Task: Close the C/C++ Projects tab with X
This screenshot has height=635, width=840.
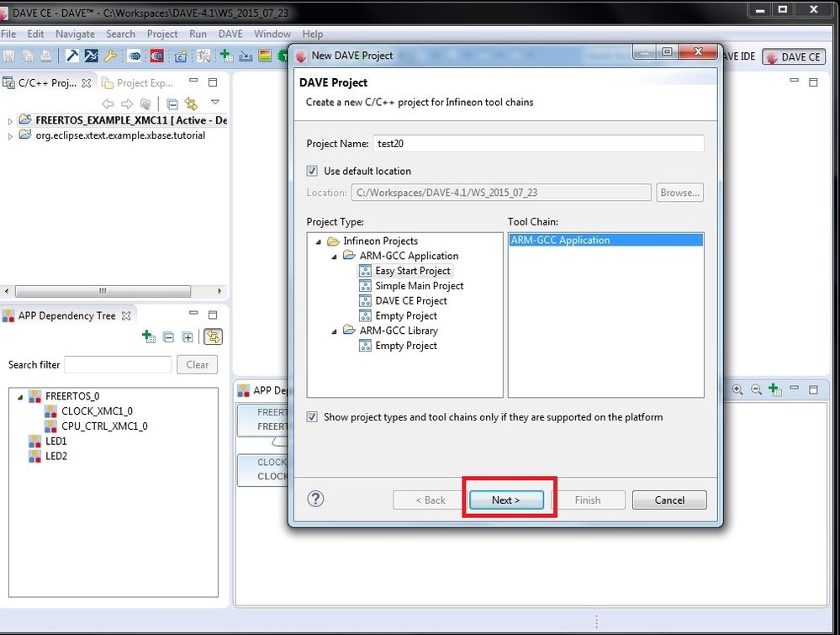Action: pos(87,83)
